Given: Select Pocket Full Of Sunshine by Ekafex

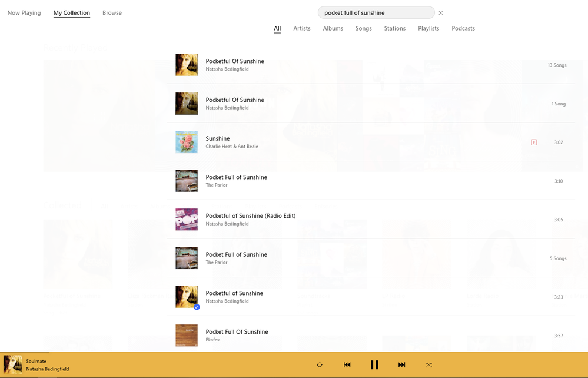Looking at the screenshot, I should 237,332.
